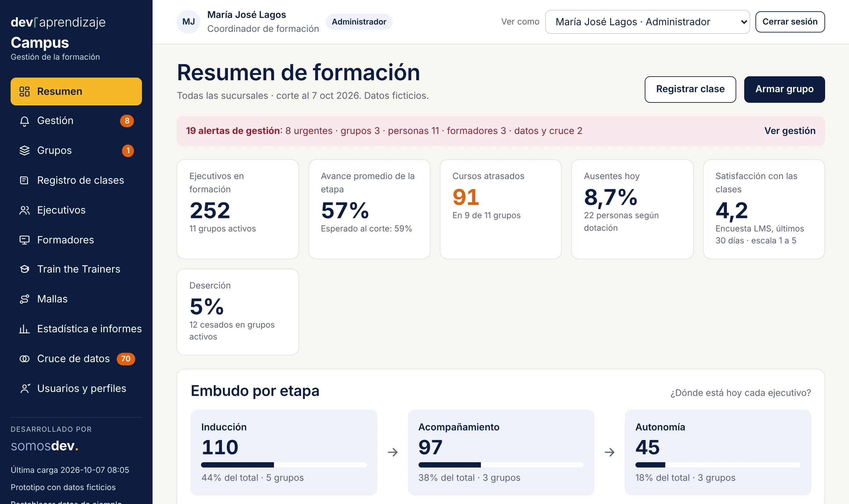
Task: Click the Campus title in sidebar
Action: 40,43
